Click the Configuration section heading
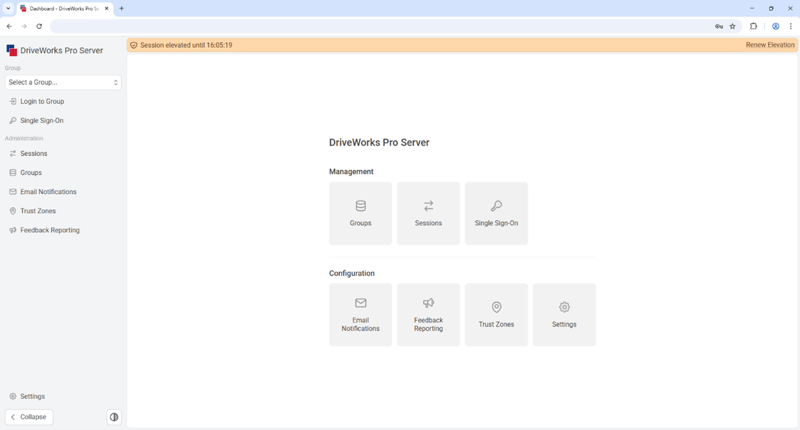 tap(352, 273)
